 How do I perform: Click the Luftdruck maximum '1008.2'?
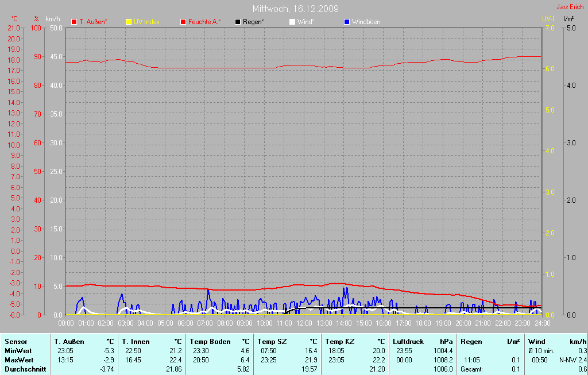(443, 359)
